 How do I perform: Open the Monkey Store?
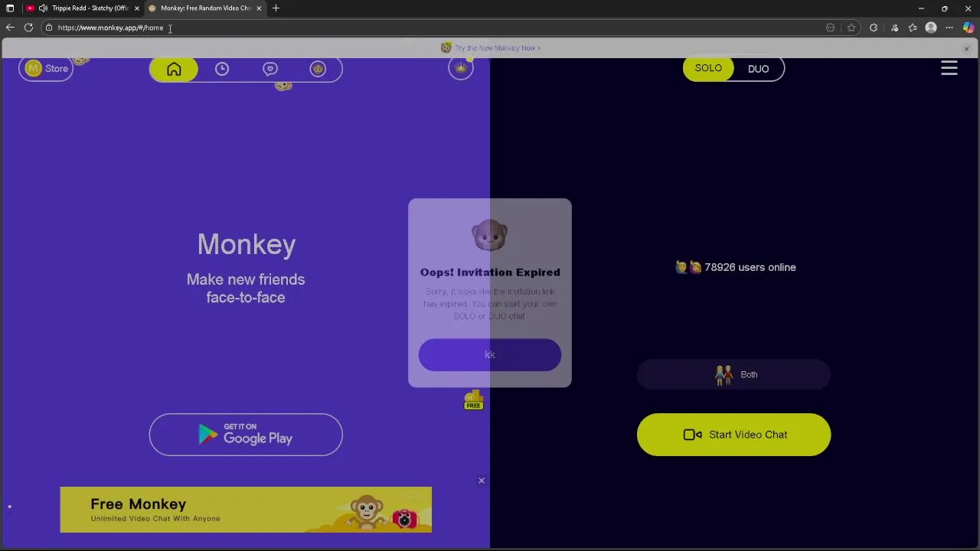tap(46, 69)
